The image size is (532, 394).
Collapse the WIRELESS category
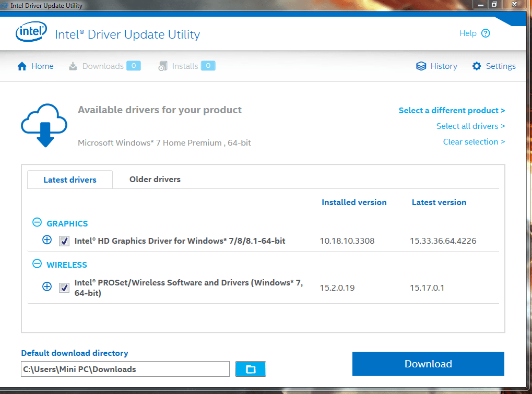37,264
